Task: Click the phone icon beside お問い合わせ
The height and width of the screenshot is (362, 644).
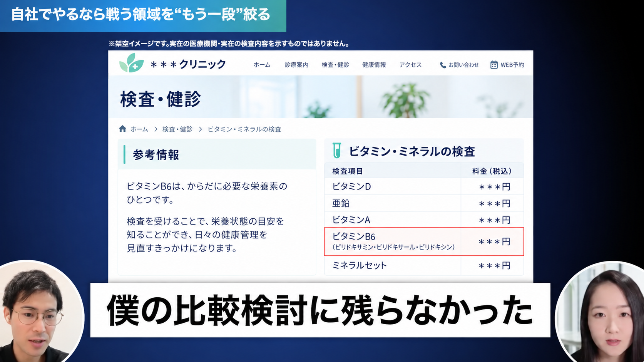Action: click(443, 65)
